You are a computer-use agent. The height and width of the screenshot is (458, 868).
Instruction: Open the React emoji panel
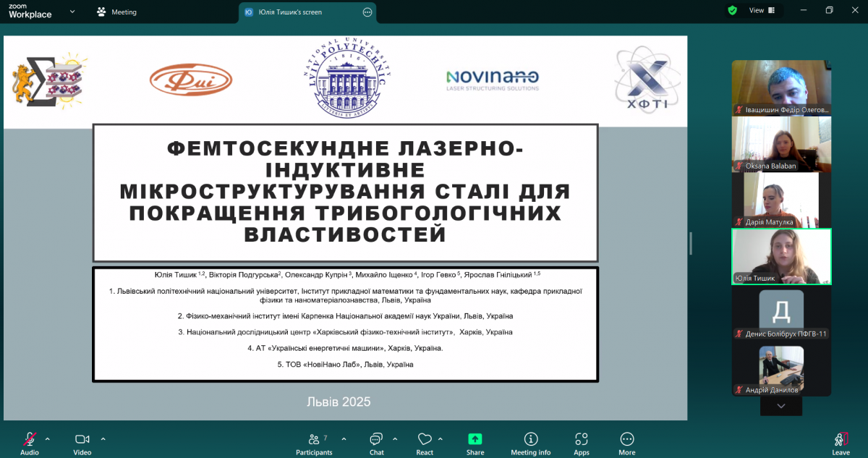pos(425,440)
